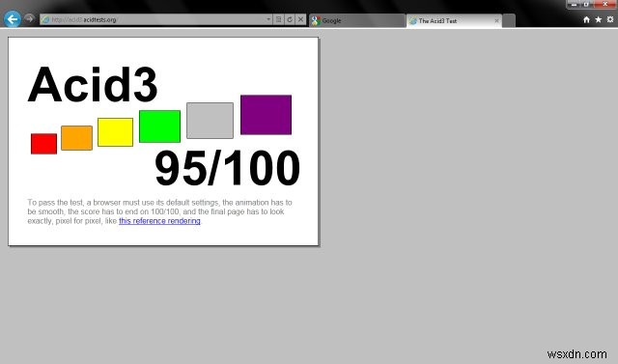Click the paragraph starting 'To pass the test'
618x364 pixels.
pos(159,211)
